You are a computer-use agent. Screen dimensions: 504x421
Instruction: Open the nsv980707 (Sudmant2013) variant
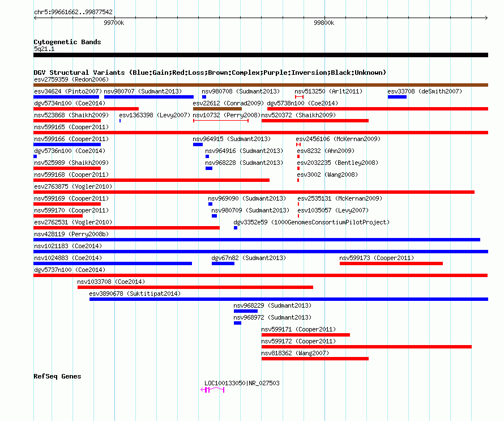point(143,91)
